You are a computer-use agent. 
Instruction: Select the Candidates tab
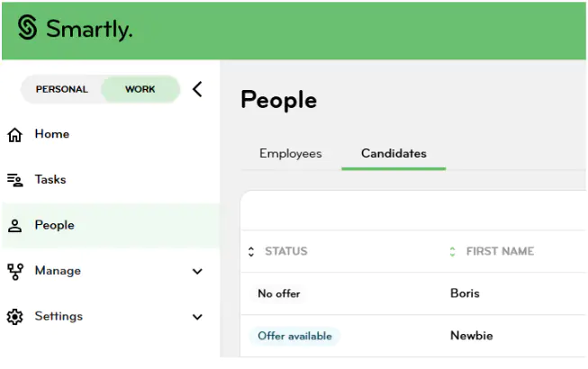coord(394,154)
